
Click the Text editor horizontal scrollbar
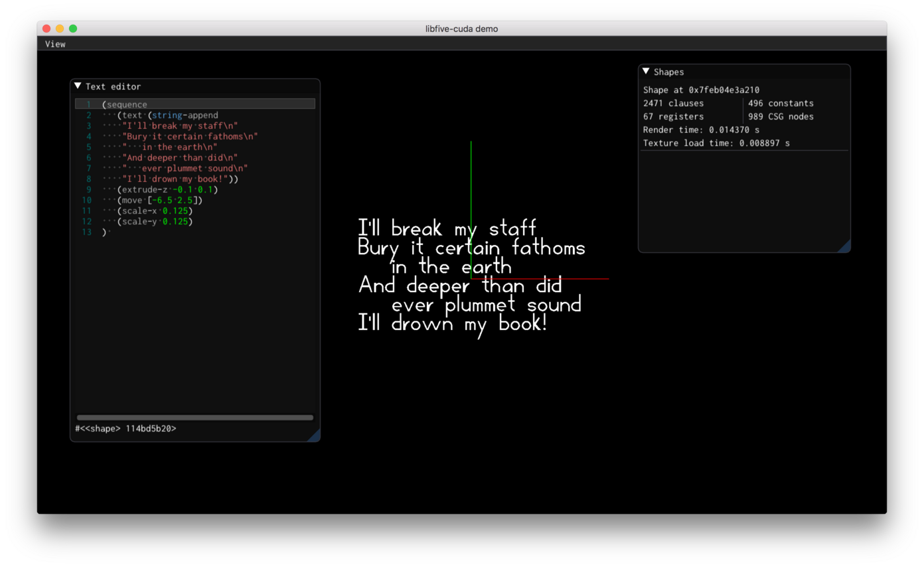pos(195,418)
